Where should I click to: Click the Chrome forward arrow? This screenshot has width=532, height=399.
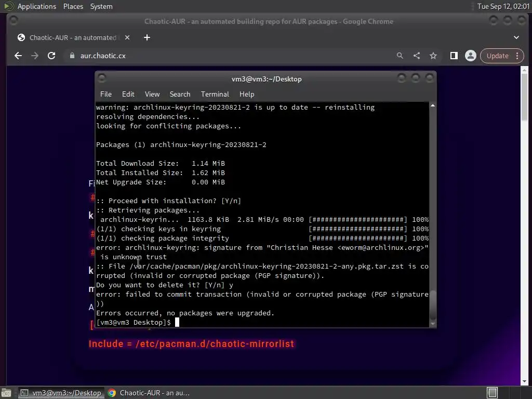coord(35,56)
